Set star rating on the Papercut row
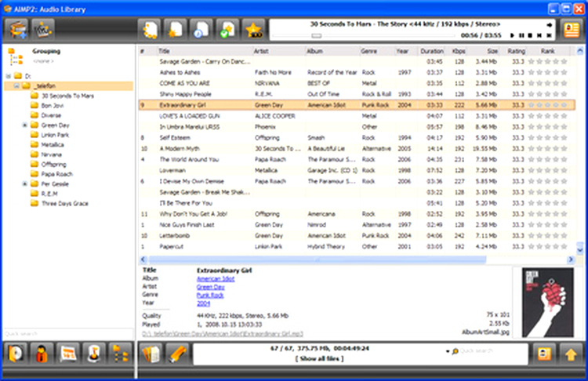Image resolution: width=588 pixels, height=381 pixels. point(547,246)
